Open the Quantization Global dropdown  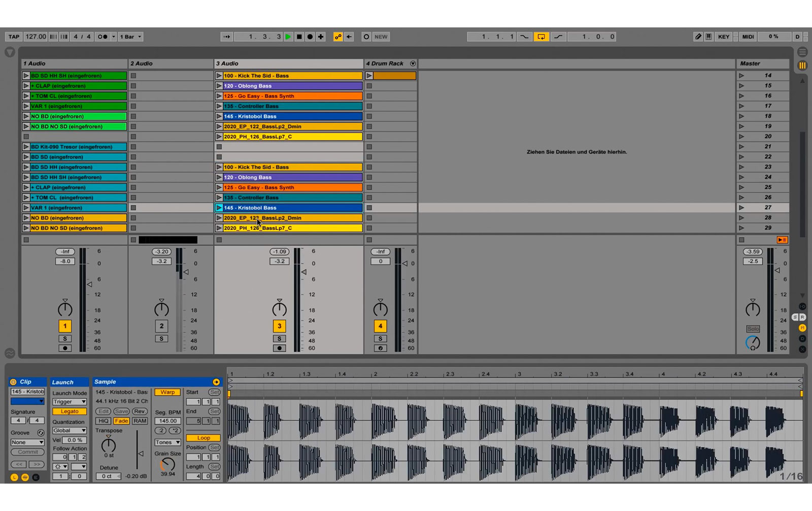(70, 430)
